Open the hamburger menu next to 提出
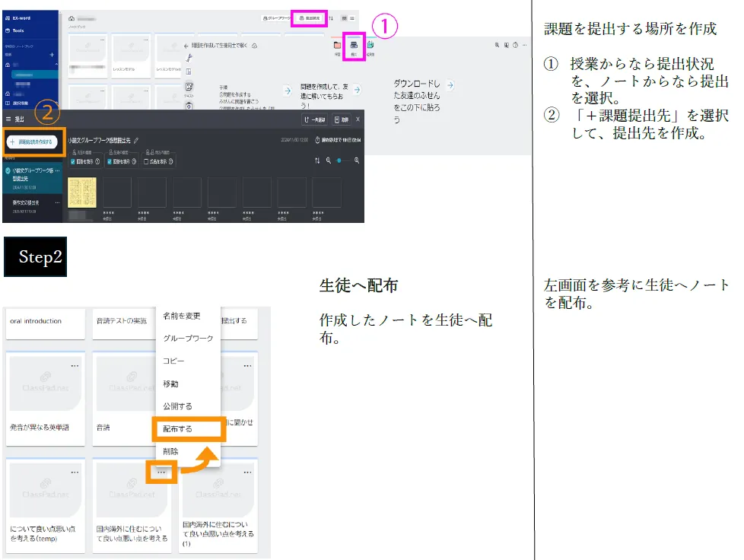Screen dimensions: 744x560 (8, 120)
